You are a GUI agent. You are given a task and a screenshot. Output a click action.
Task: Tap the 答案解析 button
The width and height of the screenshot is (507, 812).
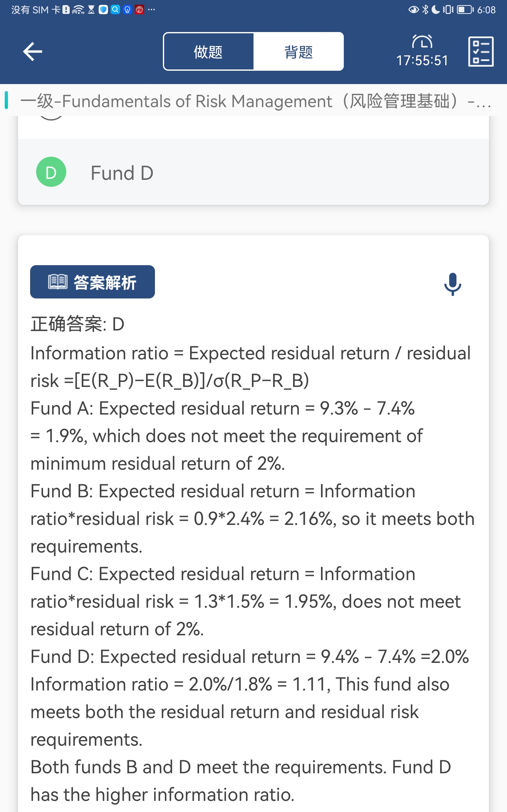tap(93, 282)
